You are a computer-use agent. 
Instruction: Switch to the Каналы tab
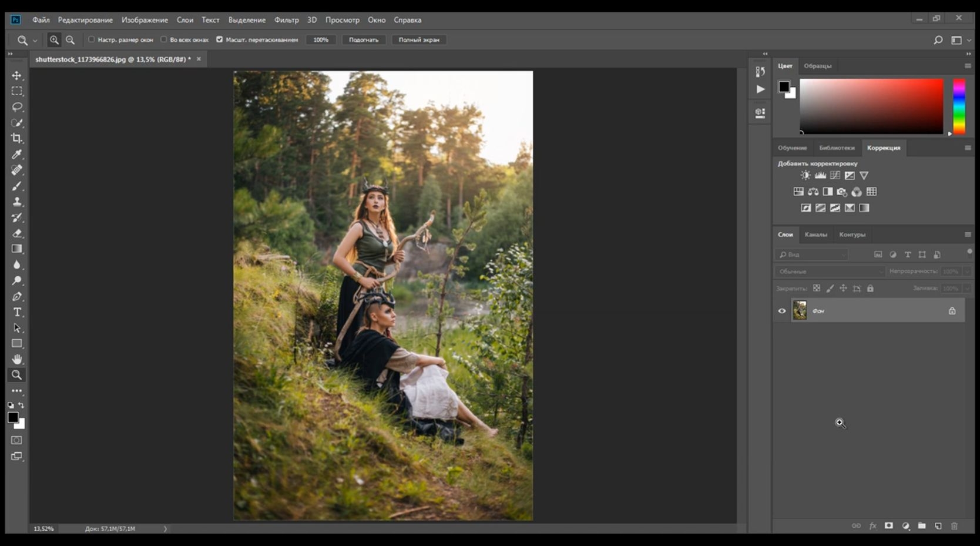pyautogui.click(x=815, y=235)
